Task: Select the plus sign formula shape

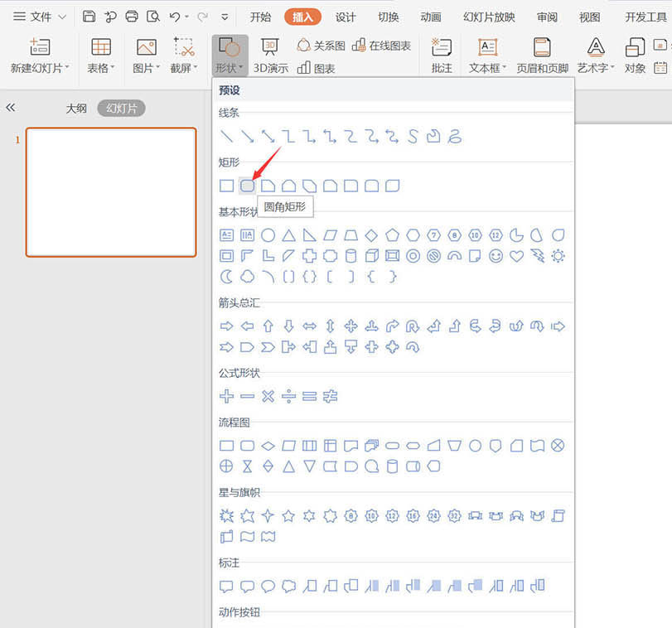Action: [x=226, y=396]
